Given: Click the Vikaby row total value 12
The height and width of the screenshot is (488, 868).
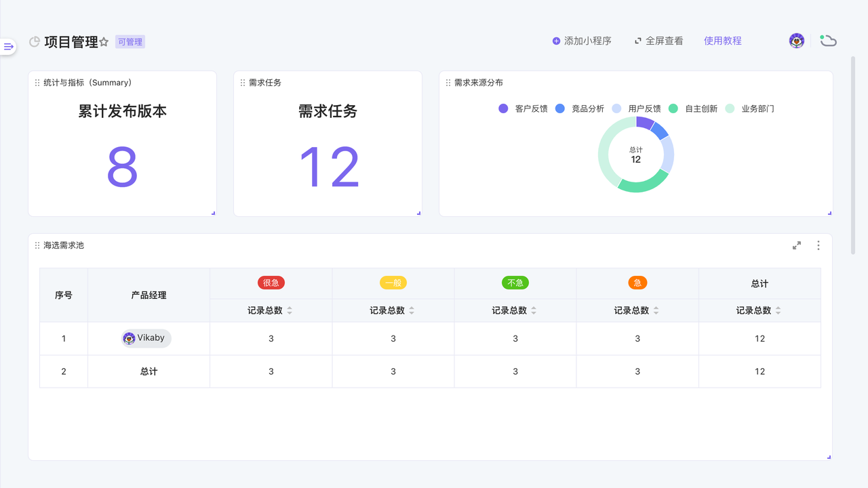Looking at the screenshot, I should pyautogui.click(x=759, y=338).
